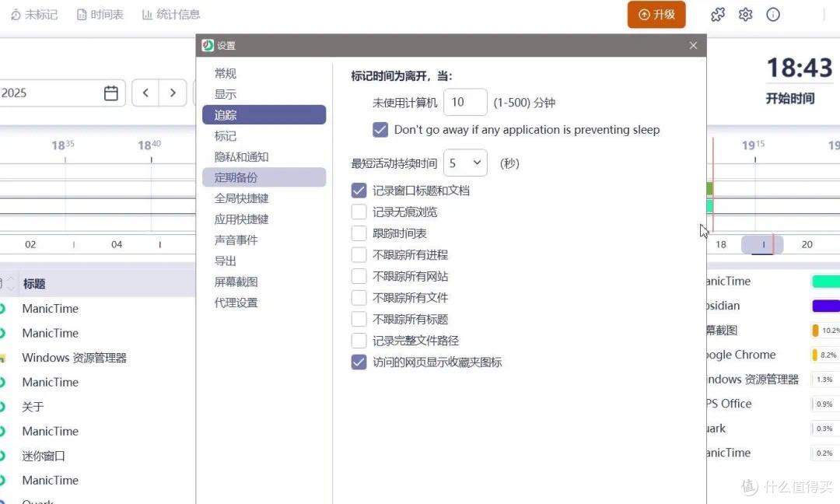The height and width of the screenshot is (504, 840).
Task: Click the orange 升级 upgrade button
Action: pyautogui.click(x=656, y=15)
